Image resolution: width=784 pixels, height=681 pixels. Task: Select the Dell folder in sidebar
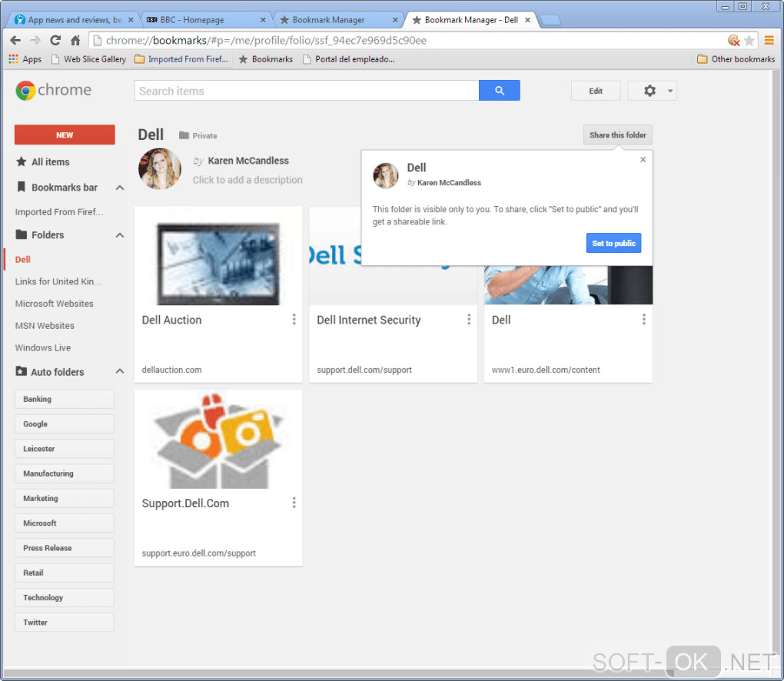(23, 260)
